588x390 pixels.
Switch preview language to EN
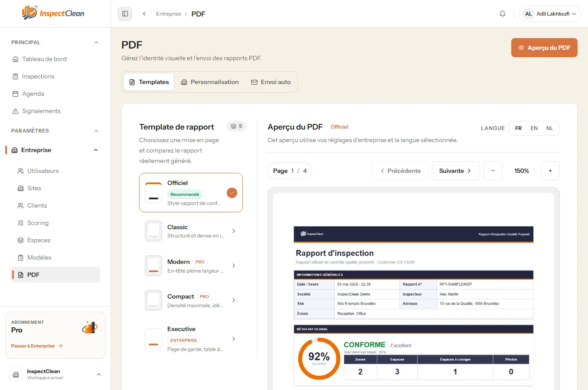click(x=534, y=128)
